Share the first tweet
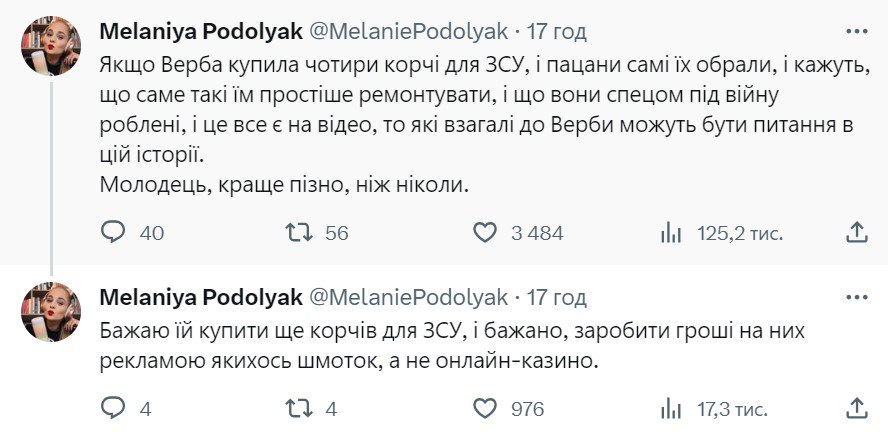 (x=856, y=233)
